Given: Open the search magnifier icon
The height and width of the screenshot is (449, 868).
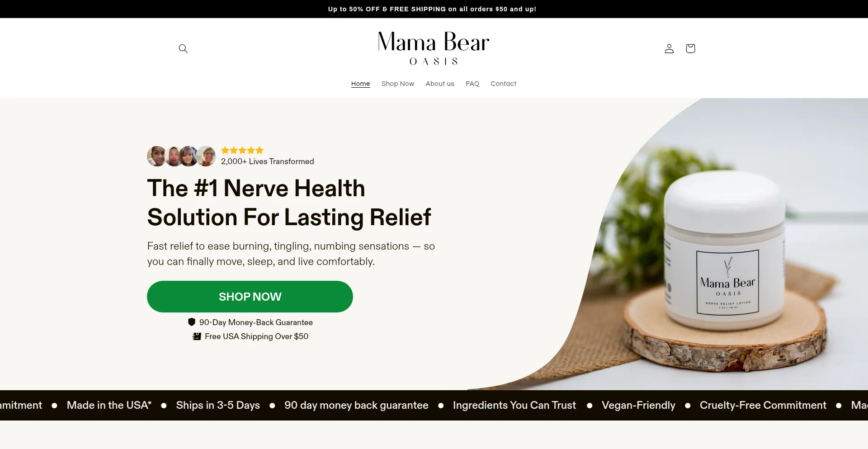Looking at the screenshot, I should [183, 48].
